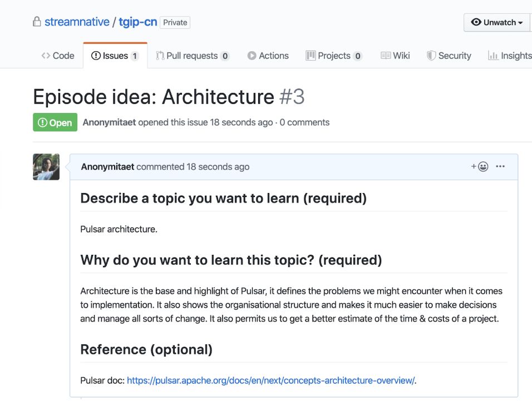Click the Private repository label
The image size is (532, 405).
[x=175, y=22]
